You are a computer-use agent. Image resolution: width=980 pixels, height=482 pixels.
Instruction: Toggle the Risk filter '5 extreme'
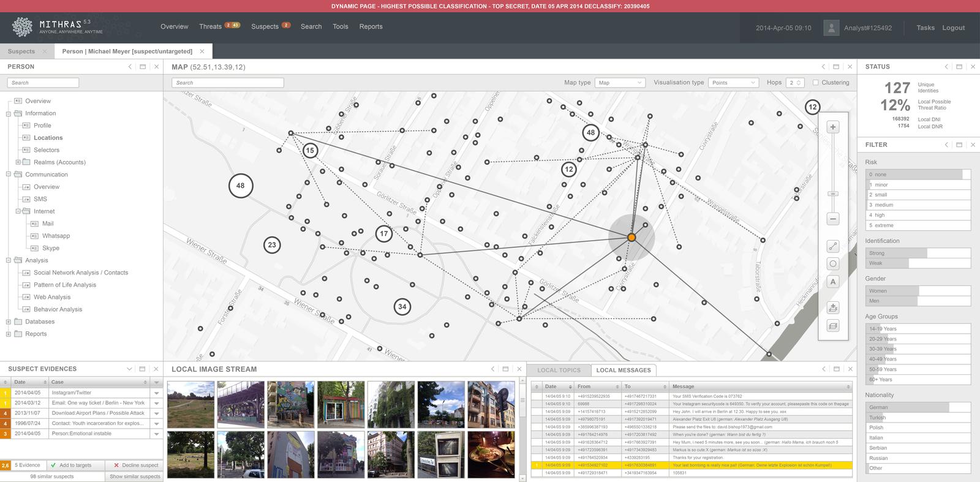click(918, 225)
